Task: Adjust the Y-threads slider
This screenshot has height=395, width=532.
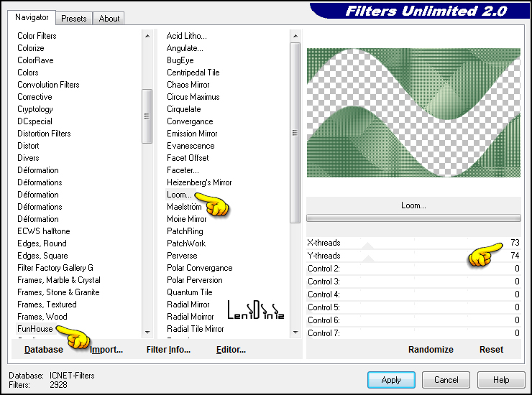Action: (413, 256)
